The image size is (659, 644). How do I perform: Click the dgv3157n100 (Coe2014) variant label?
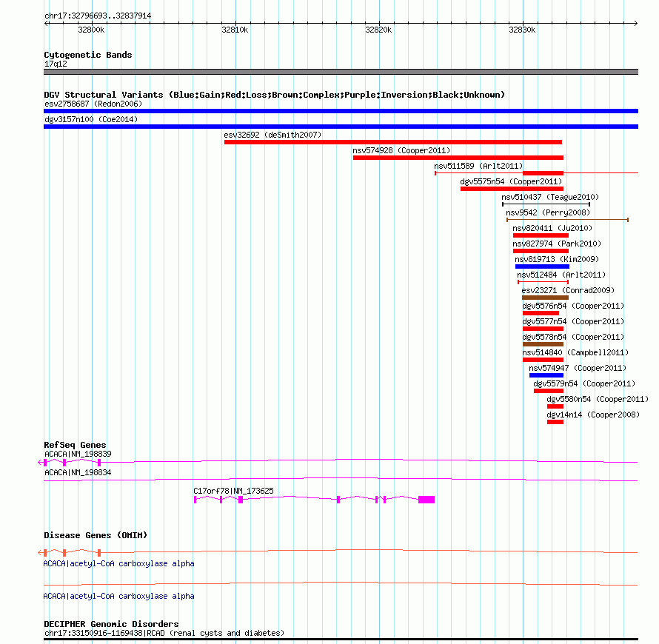91,119
